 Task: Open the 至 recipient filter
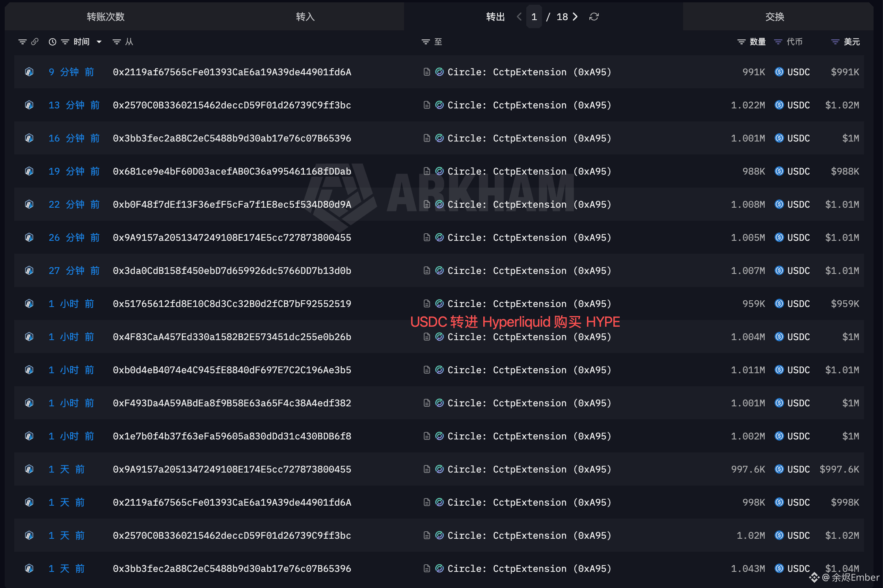pos(426,42)
